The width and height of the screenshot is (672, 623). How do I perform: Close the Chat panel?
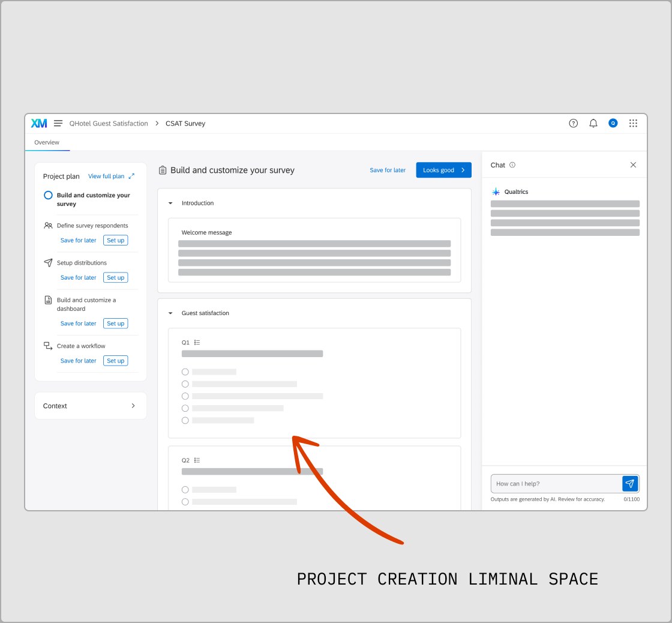pos(633,165)
